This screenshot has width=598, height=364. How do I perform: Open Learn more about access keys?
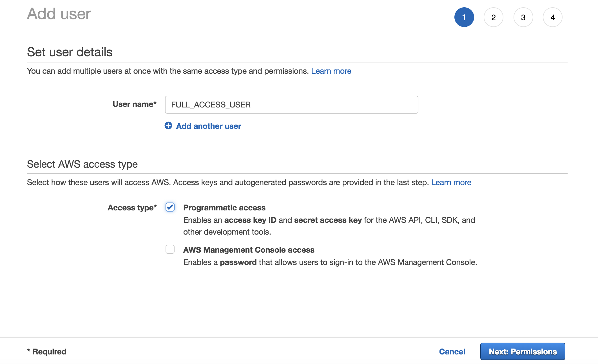451,182
